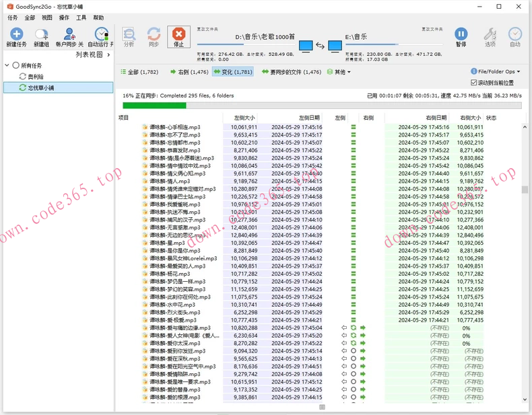Open 账户同步 account sync icon

coord(69,34)
